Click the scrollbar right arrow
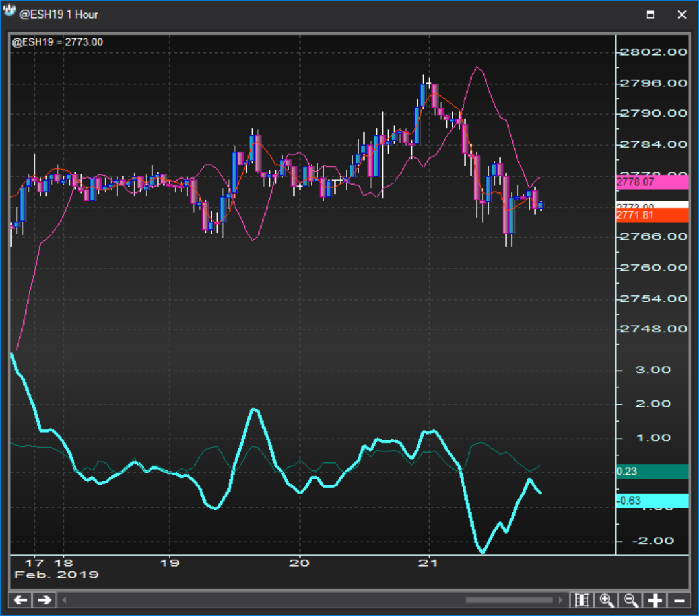Viewport: 699px width, 616px height. (560, 600)
